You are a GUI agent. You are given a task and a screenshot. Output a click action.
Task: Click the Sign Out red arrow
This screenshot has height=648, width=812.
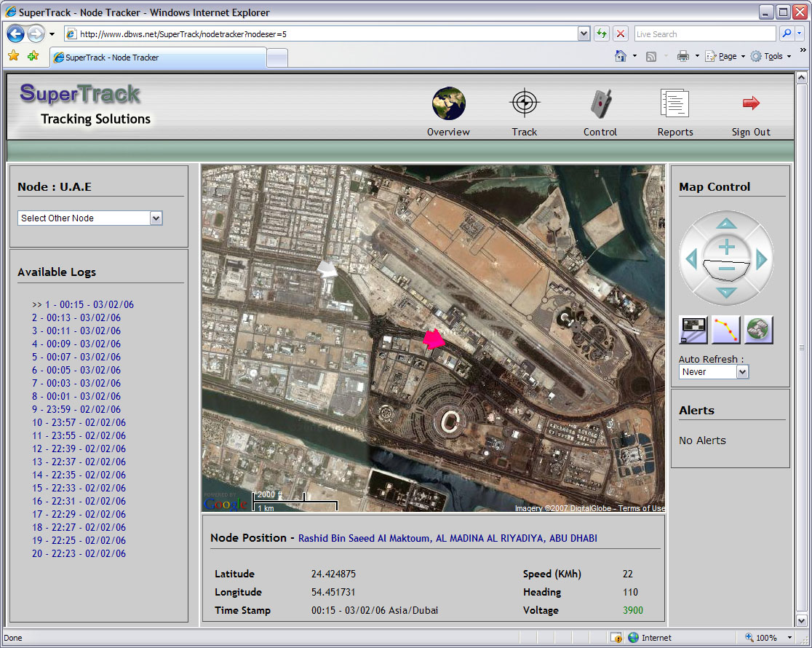pyautogui.click(x=751, y=103)
